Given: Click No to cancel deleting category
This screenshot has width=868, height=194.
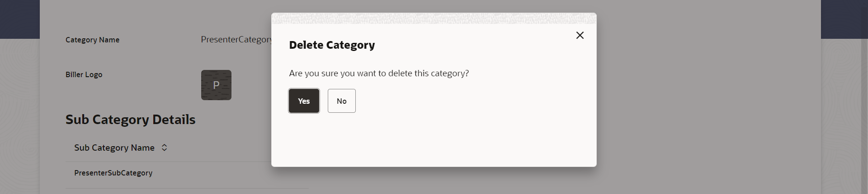Looking at the screenshot, I should coord(341,101).
